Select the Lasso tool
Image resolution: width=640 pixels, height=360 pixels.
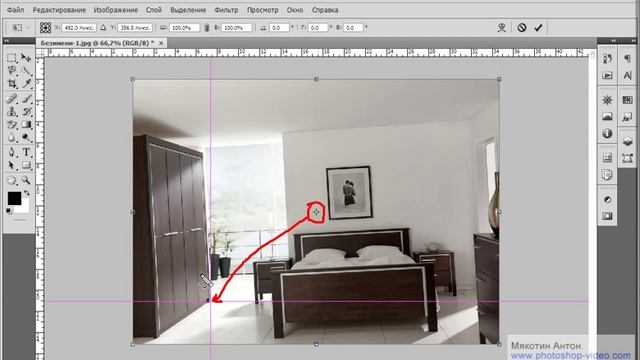tap(12, 71)
